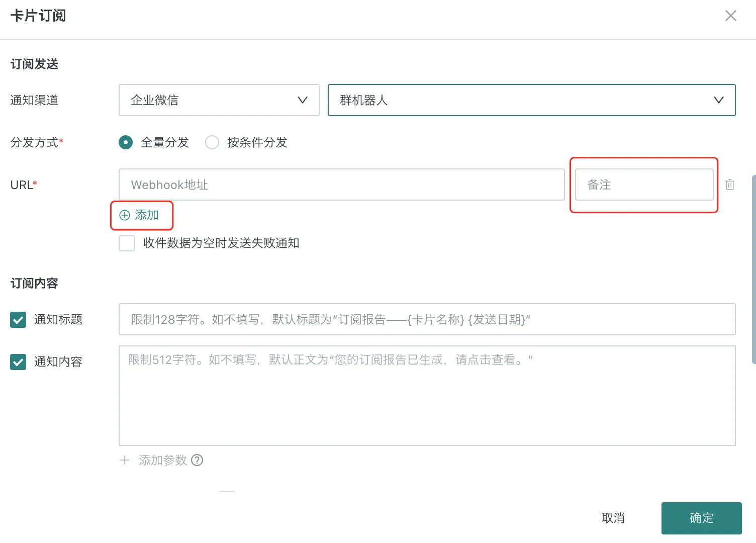Close the 卡片订阅 dialog with X icon
Viewport: 756px width, 543px height.
coord(730,16)
